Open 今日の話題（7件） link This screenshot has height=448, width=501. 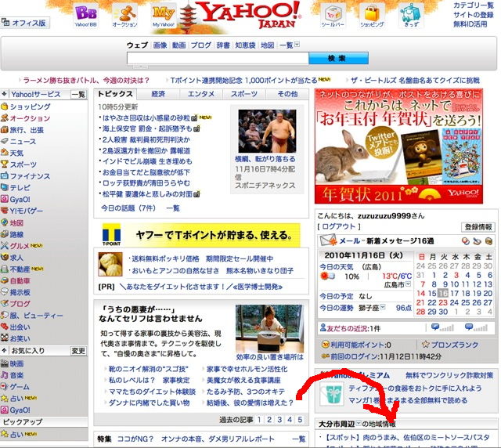click(128, 208)
